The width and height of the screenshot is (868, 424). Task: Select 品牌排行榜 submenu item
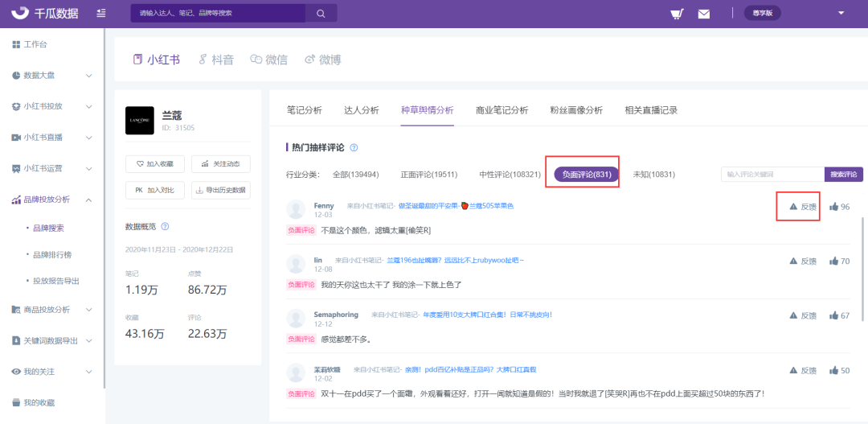[x=52, y=254]
